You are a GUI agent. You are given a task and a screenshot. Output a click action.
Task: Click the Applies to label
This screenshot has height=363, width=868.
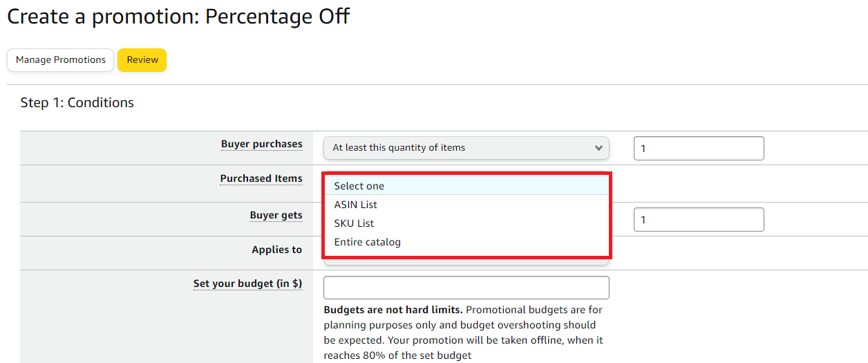pos(276,250)
